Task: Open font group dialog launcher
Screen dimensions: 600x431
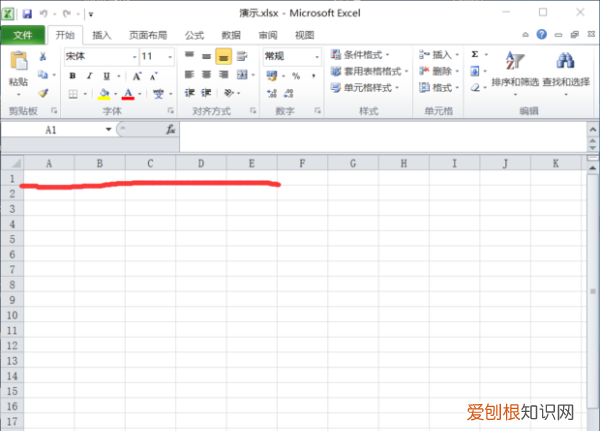Action: coord(170,111)
